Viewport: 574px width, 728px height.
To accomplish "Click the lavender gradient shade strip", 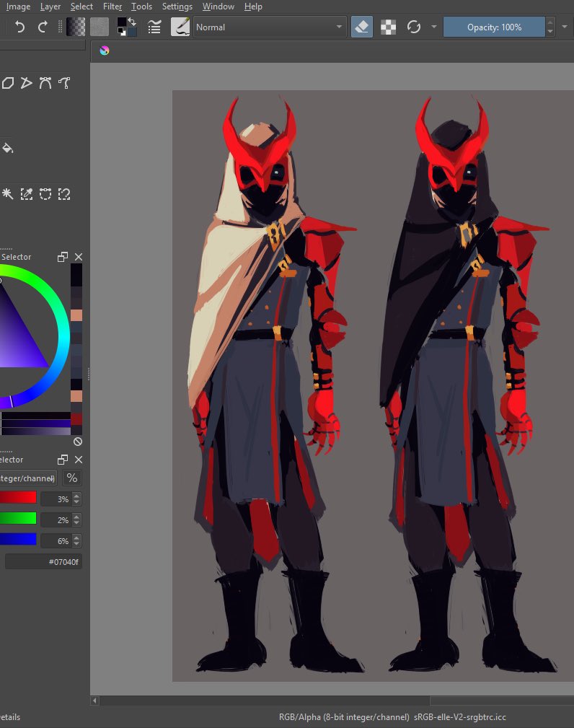I will [x=35, y=431].
